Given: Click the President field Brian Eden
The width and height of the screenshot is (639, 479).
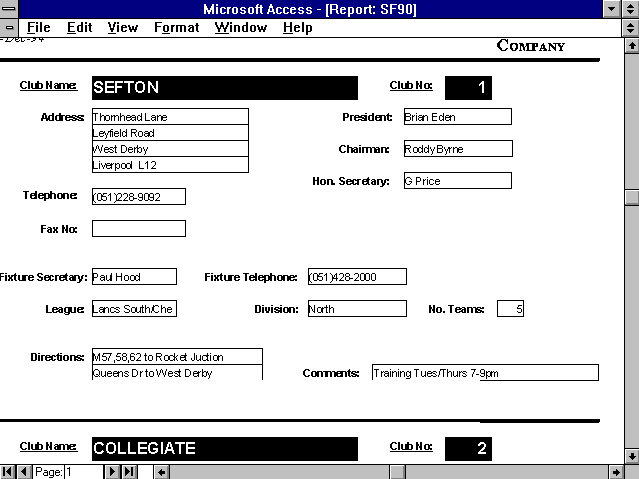Looking at the screenshot, I should click(458, 117).
